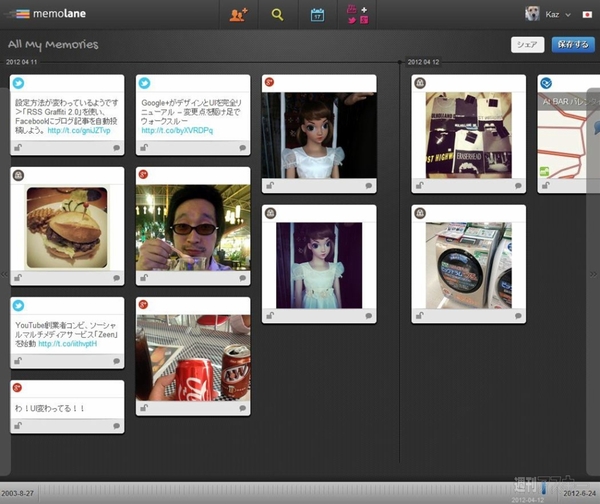Open the calendar date picker icon
Screen dimensions: 600x504
(317, 15)
